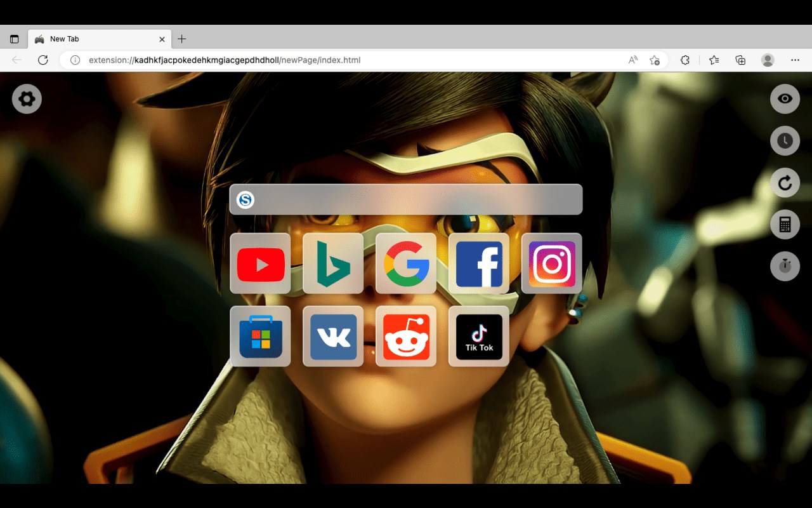The width and height of the screenshot is (812, 508).
Task: Click the circular refresh wallpaper button
Action: coord(785,183)
